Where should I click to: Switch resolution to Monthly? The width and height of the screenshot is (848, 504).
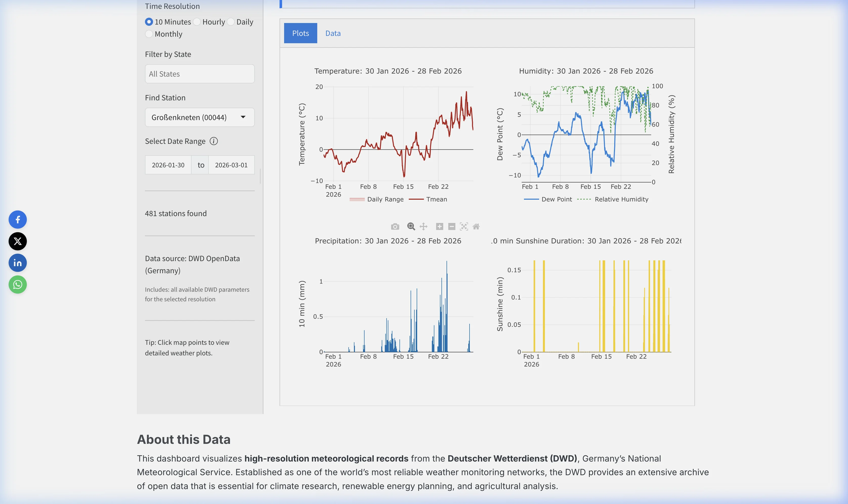[x=149, y=34]
